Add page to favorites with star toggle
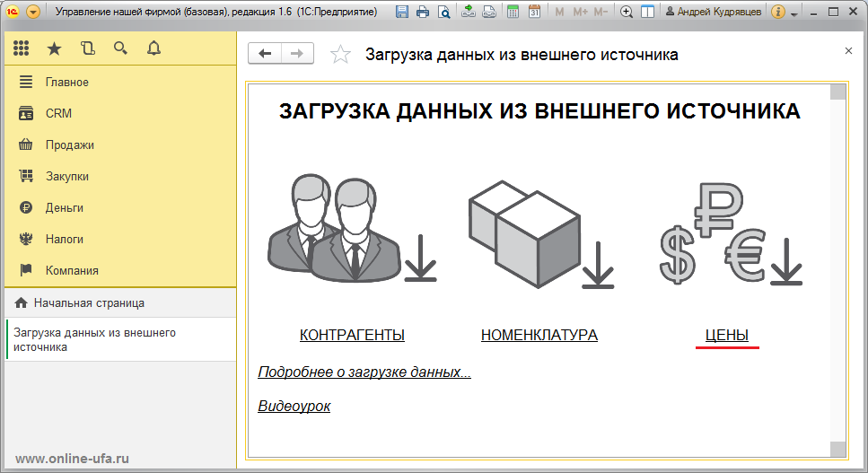The height and width of the screenshot is (473, 868). (340, 54)
